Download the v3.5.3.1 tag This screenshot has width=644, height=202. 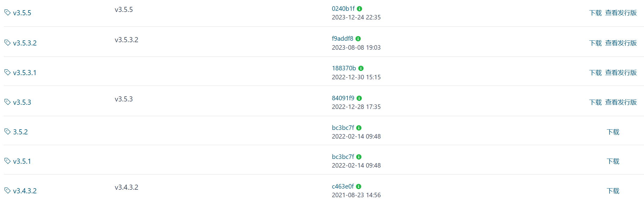[x=595, y=73]
